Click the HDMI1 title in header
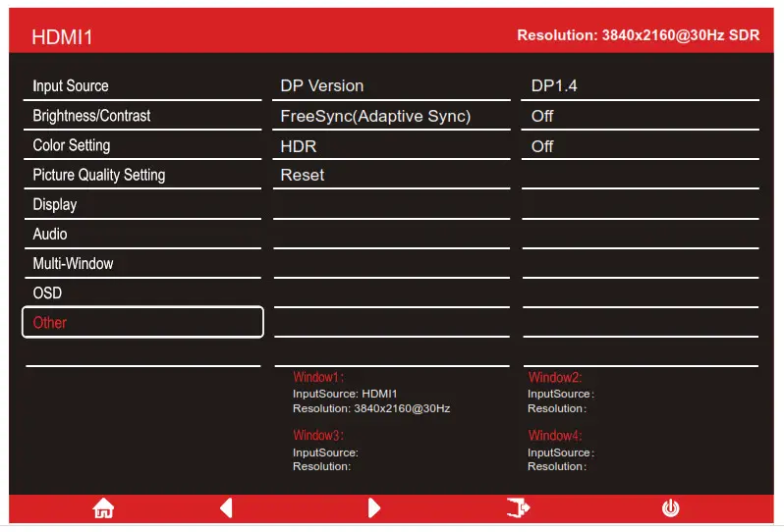784x532 pixels. pos(62,37)
